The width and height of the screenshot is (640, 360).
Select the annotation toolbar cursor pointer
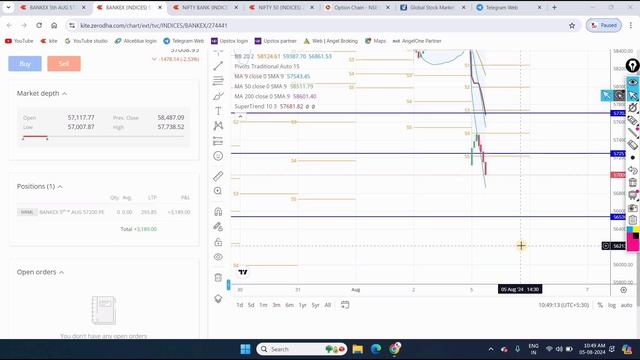coord(633,95)
